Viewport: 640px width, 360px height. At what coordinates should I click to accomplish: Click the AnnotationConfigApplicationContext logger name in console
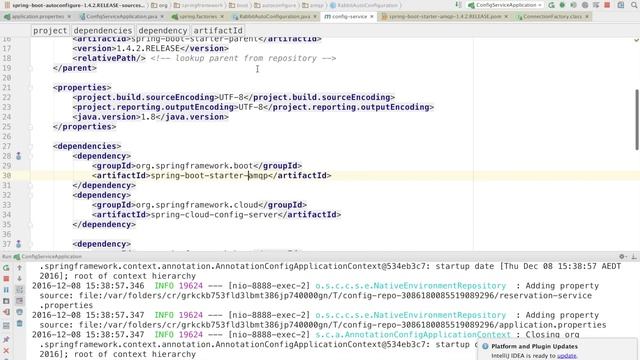point(413,335)
